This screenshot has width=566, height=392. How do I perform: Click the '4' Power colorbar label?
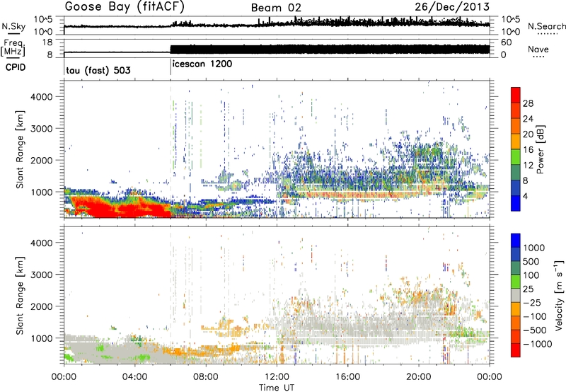tap(526, 196)
